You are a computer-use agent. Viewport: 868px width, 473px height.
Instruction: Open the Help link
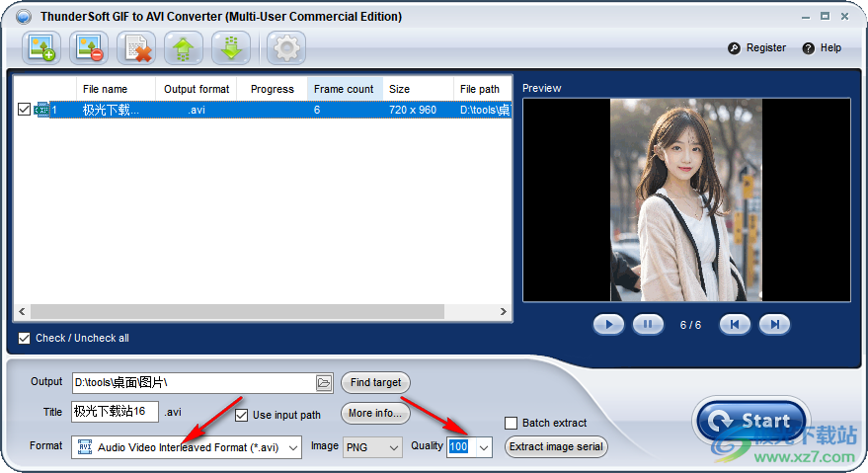pos(830,48)
